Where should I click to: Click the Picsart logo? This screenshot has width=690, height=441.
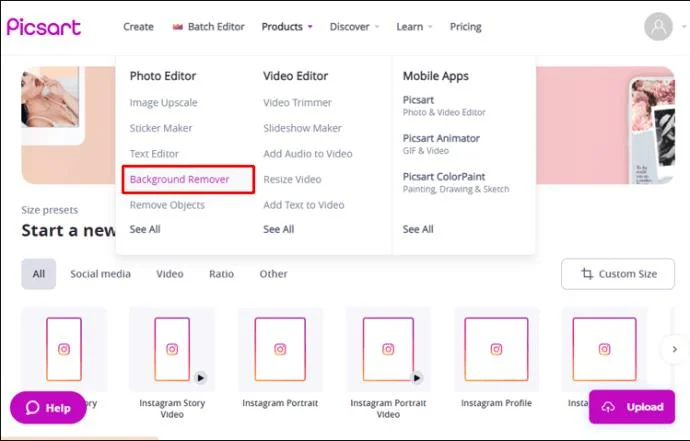click(44, 27)
